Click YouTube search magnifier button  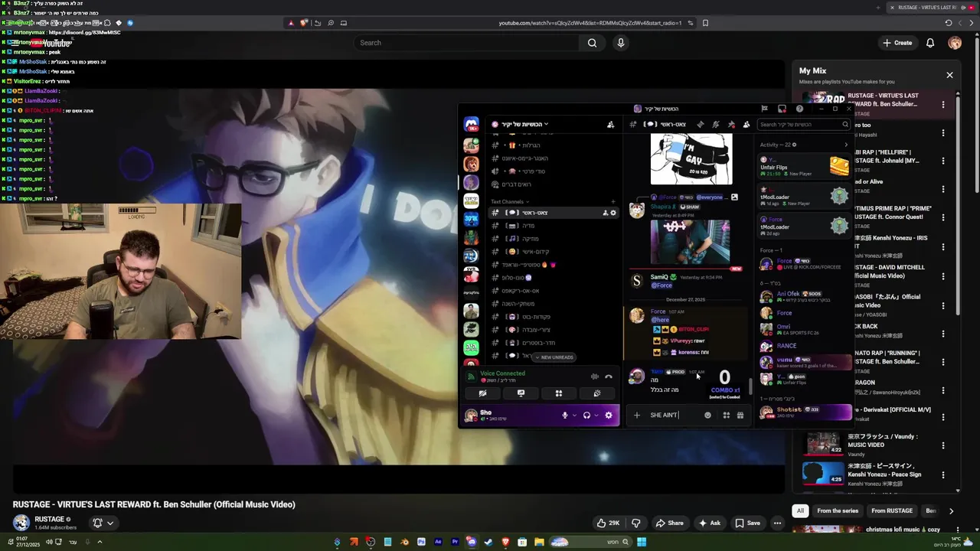[592, 43]
